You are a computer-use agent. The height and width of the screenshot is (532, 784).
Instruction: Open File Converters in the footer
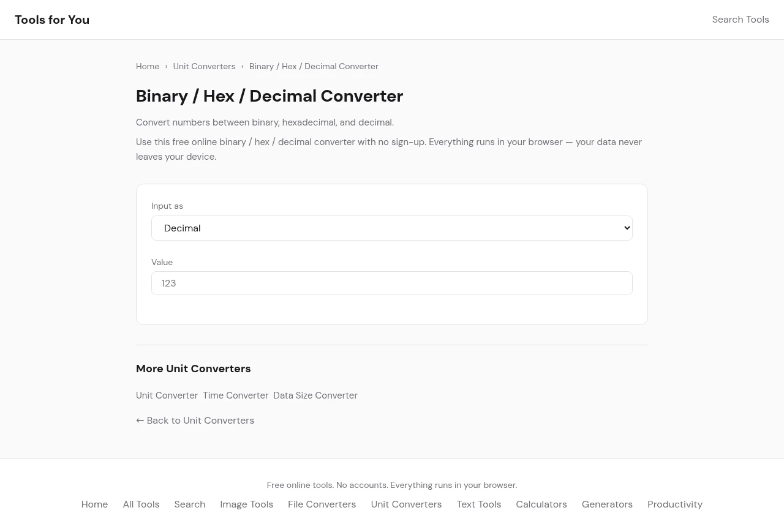322,504
